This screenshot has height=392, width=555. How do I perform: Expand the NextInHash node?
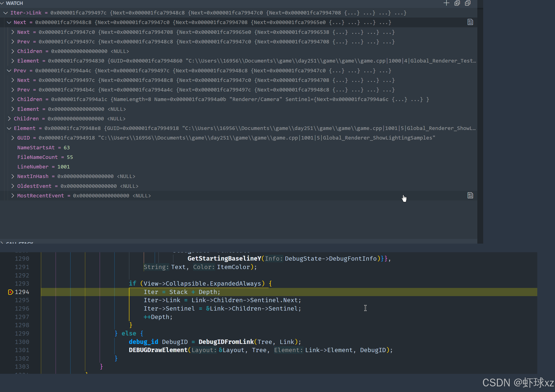click(13, 176)
